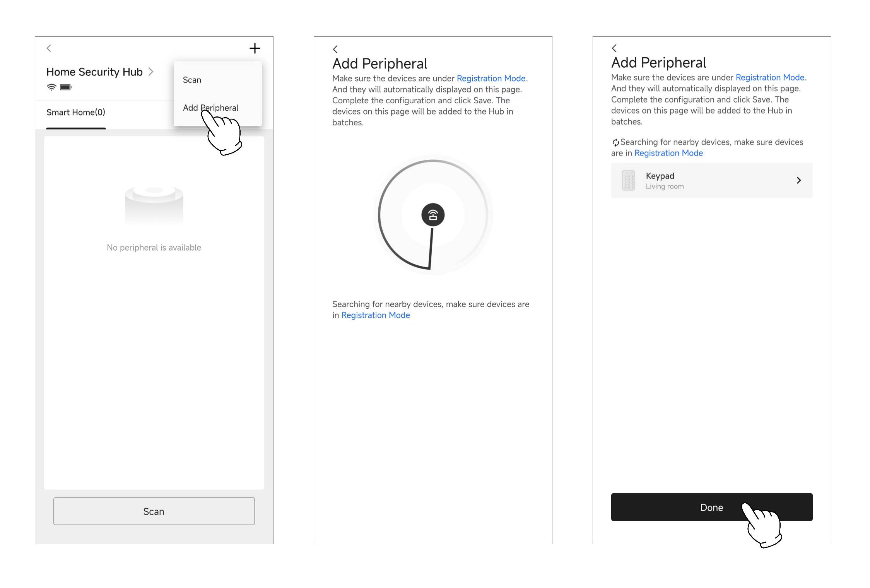The height and width of the screenshot is (588, 870).
Task: Click the Keypad refresh/sync icon
Action: 615,142
